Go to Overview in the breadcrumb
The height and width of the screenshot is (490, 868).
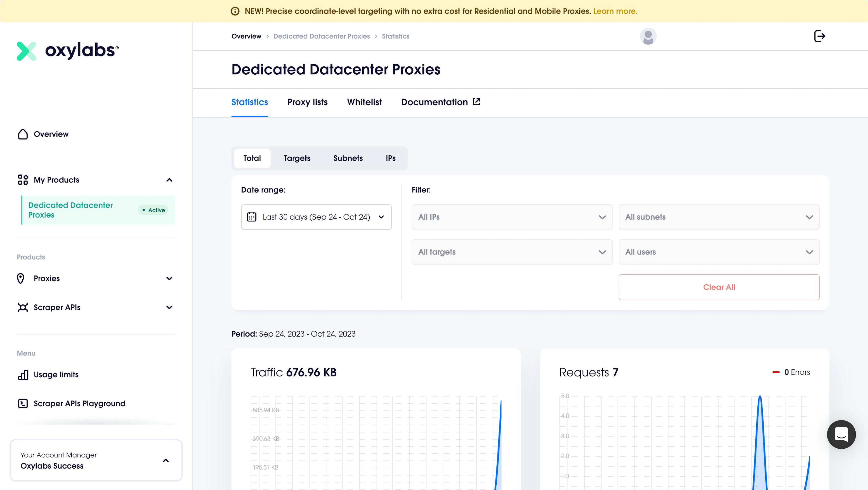pyautogui.click(x=246, y=36)
